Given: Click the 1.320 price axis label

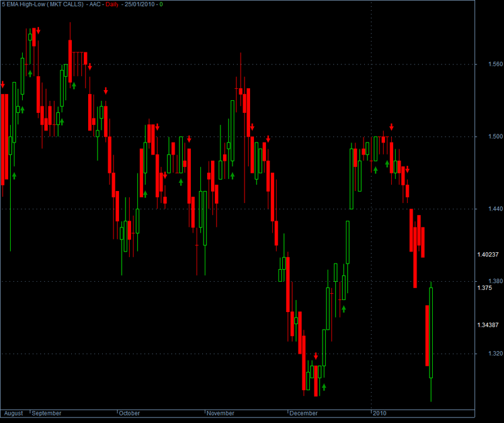Looking at the screenshot, I should pos(495,354).
